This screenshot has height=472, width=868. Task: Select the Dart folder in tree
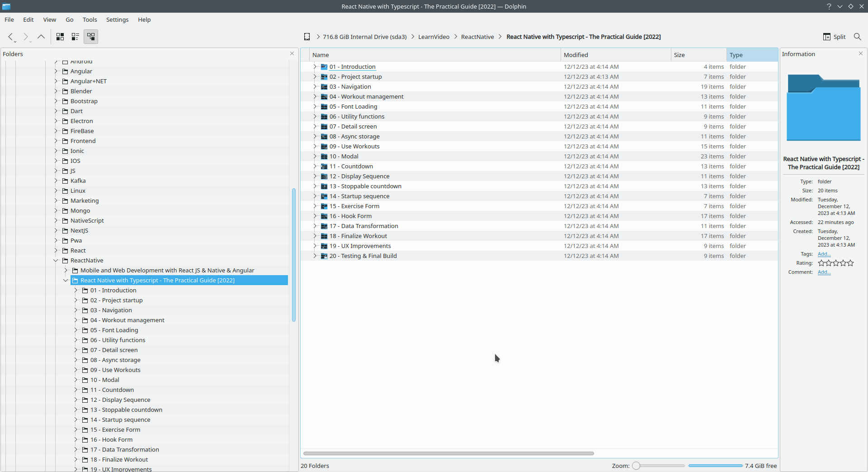point(76,111)
